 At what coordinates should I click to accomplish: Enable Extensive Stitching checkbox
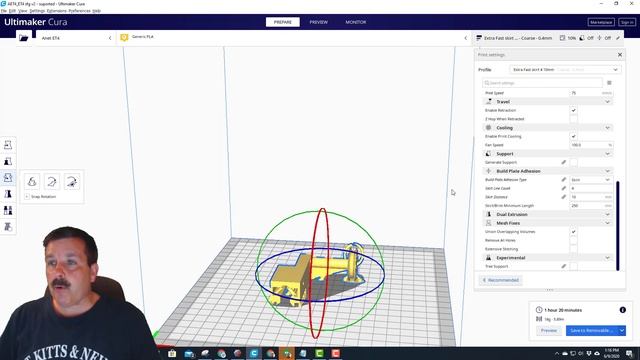click(x=573, y=249)
